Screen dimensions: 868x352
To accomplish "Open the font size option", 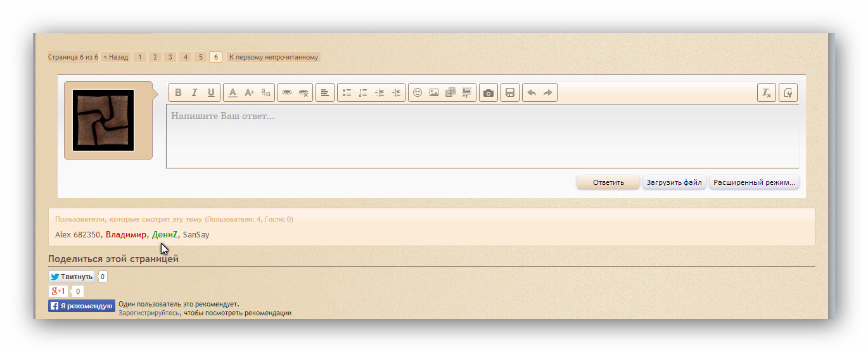I will pos(249,92).
